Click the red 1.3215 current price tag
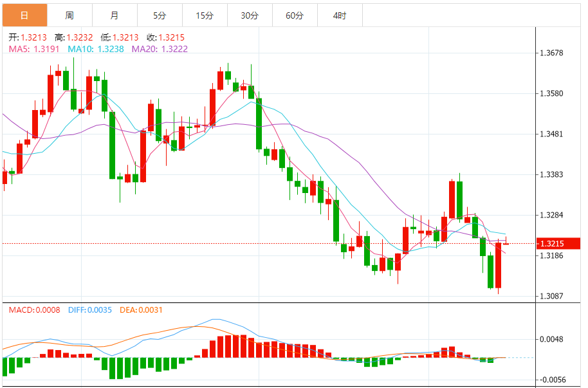Viewport: 588px width, 388px height. point(558,243)
